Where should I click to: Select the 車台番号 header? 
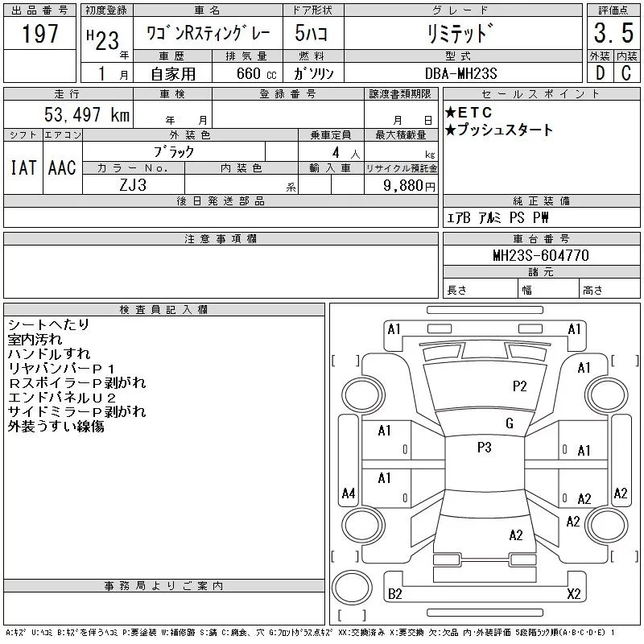click(541, 238)
